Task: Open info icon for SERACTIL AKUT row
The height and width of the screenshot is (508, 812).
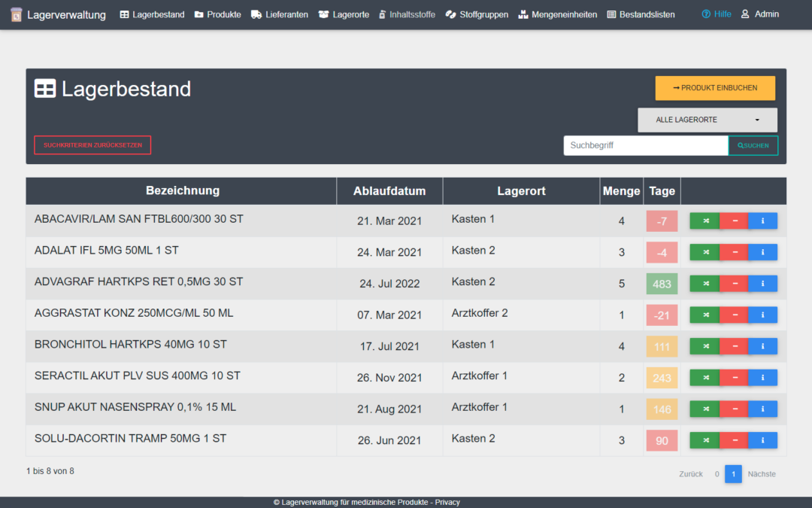Action: click(x=763, y=378)
